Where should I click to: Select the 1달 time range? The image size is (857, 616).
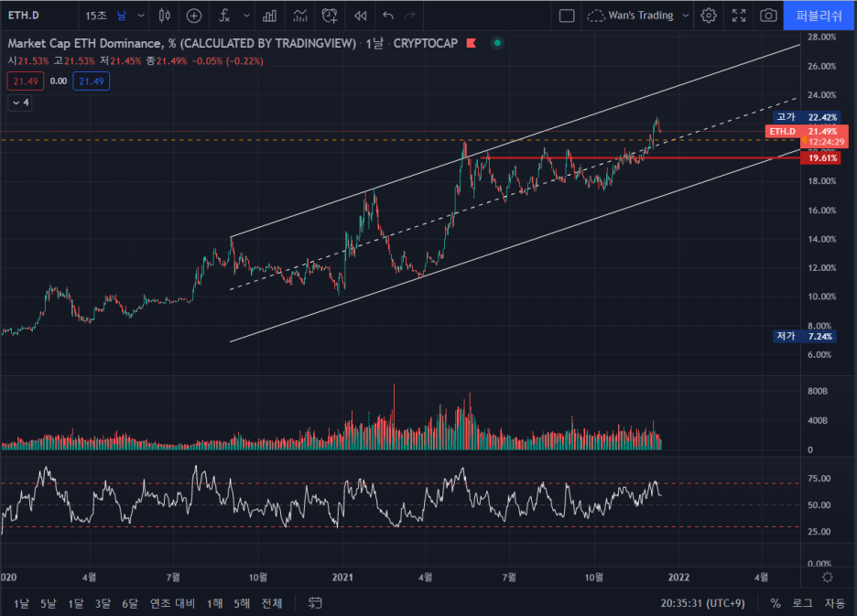point(75,603)
